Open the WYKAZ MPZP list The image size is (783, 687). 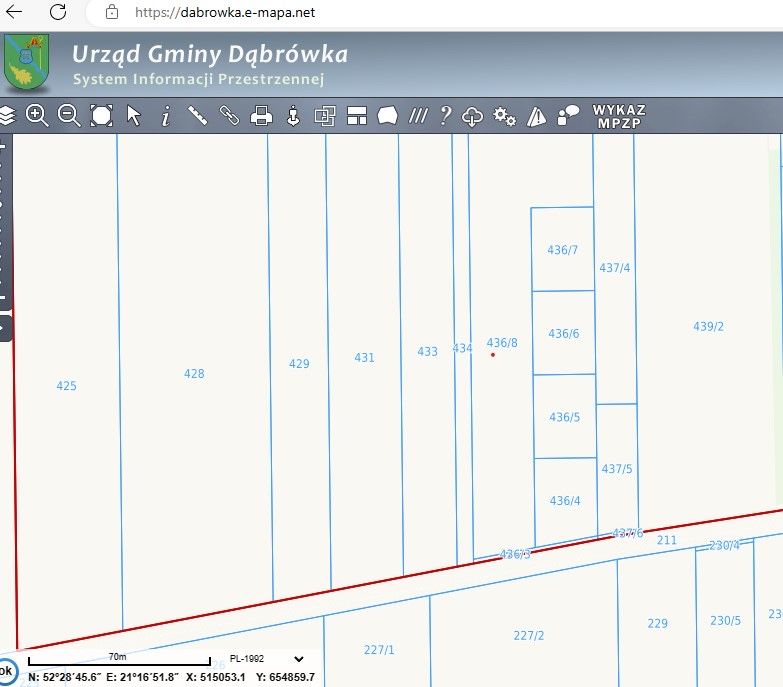pos(619,116)
